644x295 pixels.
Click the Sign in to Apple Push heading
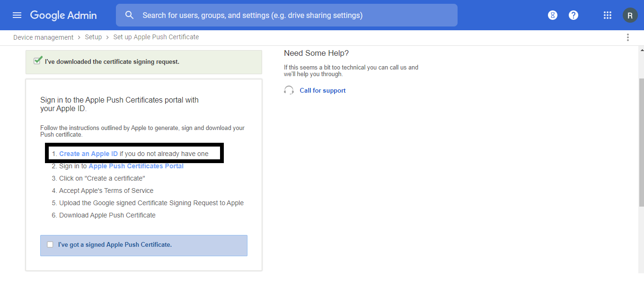[119, 104]
